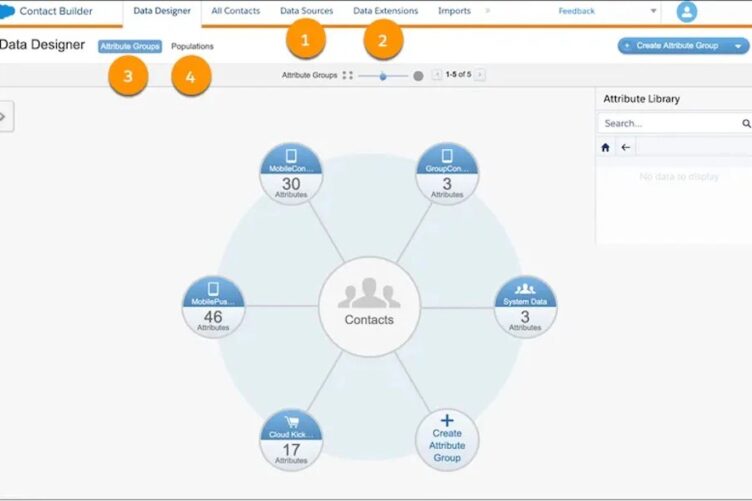Open the dropdown arrow next to Feedback
The image size is (752, 501).
654,12
